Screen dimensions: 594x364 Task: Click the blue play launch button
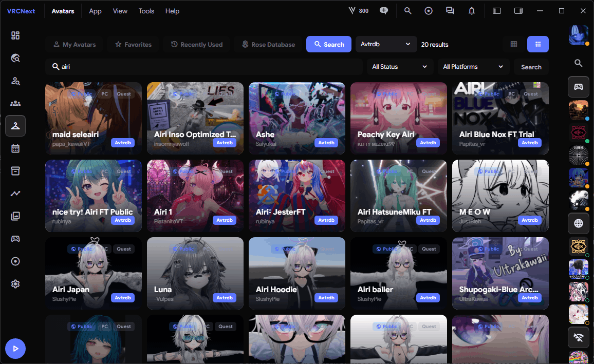tap(15, 349)
